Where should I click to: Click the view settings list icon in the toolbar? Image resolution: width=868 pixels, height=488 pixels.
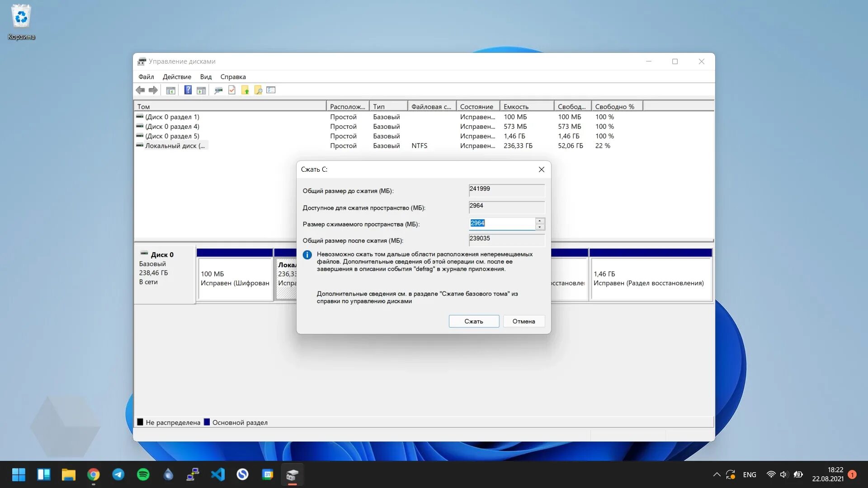[x=271, y=90]
